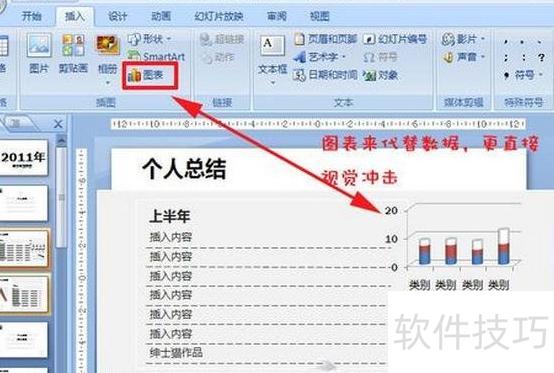
Task: Select the 2011年 title slide thumbnail
Action: click(23, 158)
